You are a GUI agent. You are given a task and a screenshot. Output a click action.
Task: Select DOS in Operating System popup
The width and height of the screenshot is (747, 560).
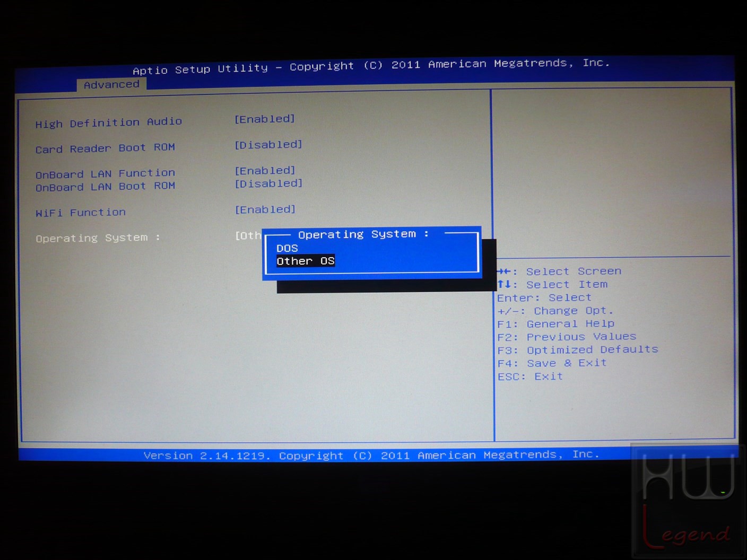[x=287, y=248]
